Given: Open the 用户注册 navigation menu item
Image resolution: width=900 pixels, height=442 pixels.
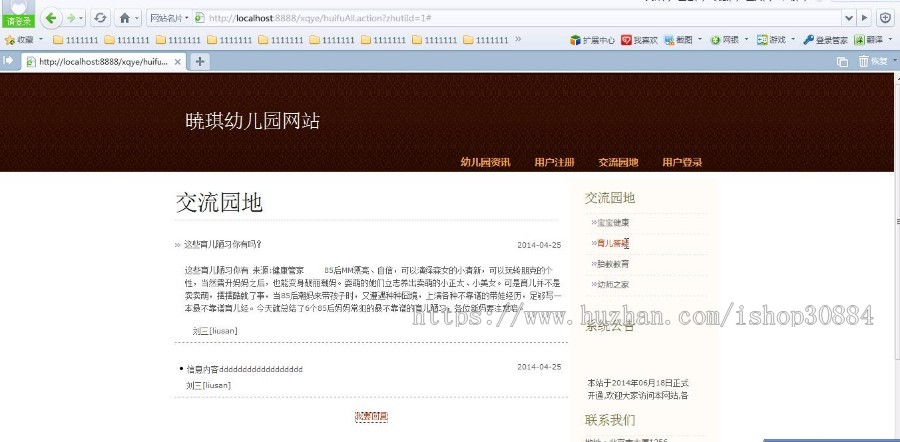Looking at the screenshot, I should [x=554, y=162].
